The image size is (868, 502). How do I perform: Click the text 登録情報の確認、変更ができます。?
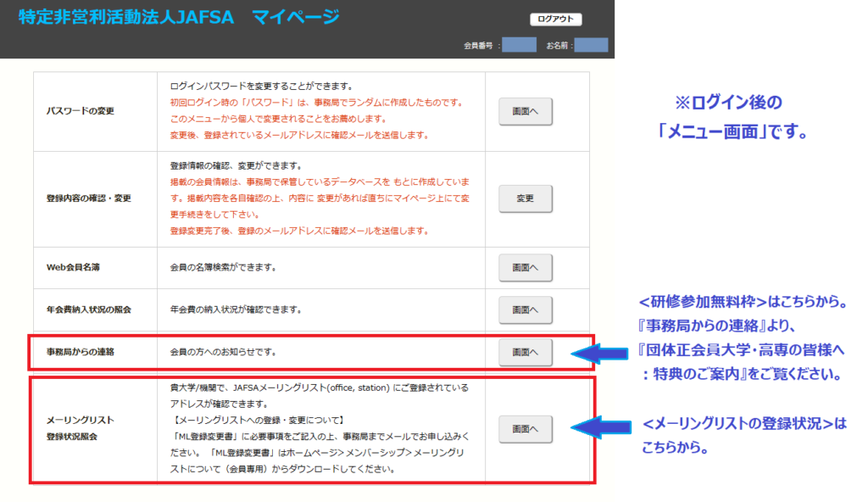tap(236, 165)
